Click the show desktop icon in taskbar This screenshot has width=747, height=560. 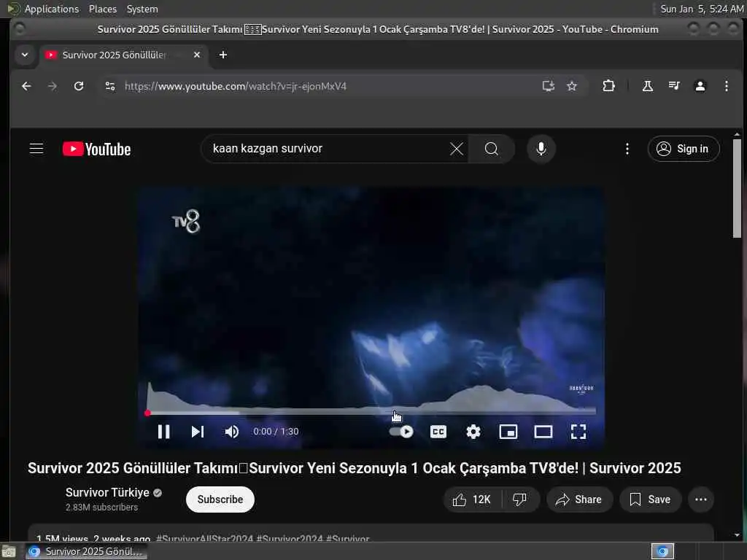pos(9,551)
